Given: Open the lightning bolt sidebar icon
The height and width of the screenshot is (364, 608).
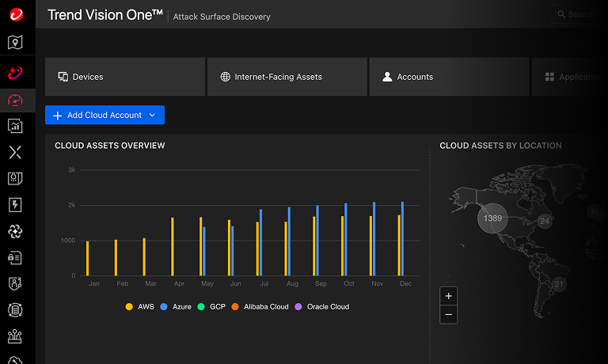Looking at the screenshot, I should pyautogui.click(x=15, y=205).
